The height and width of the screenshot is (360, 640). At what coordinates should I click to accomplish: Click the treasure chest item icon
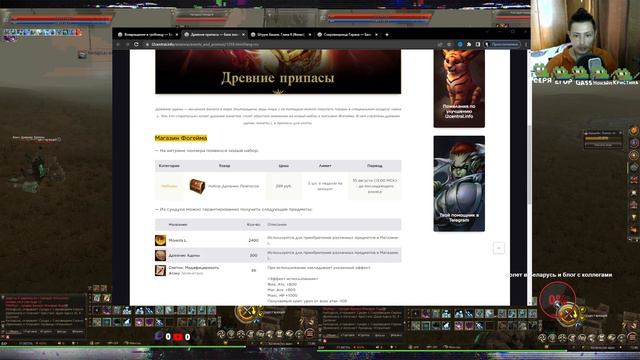click(197, 186)
